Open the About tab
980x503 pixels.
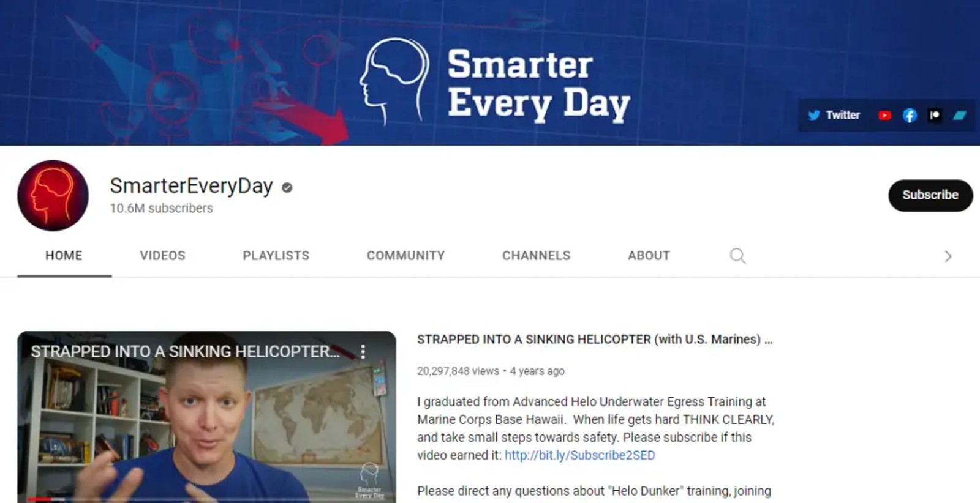[649, 255]
